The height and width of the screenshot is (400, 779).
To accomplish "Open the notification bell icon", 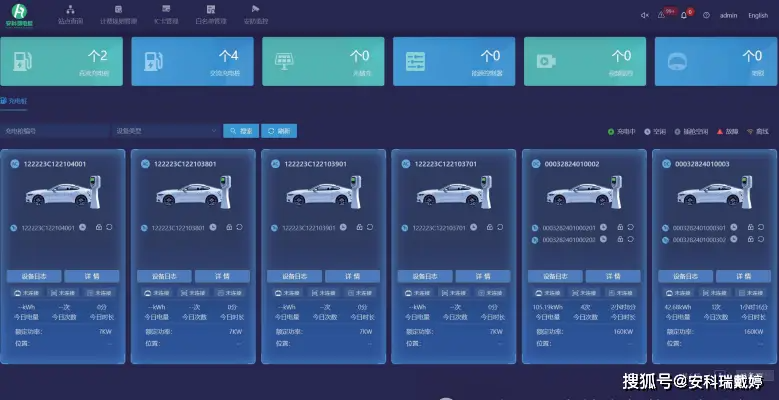I will [684, 15].
